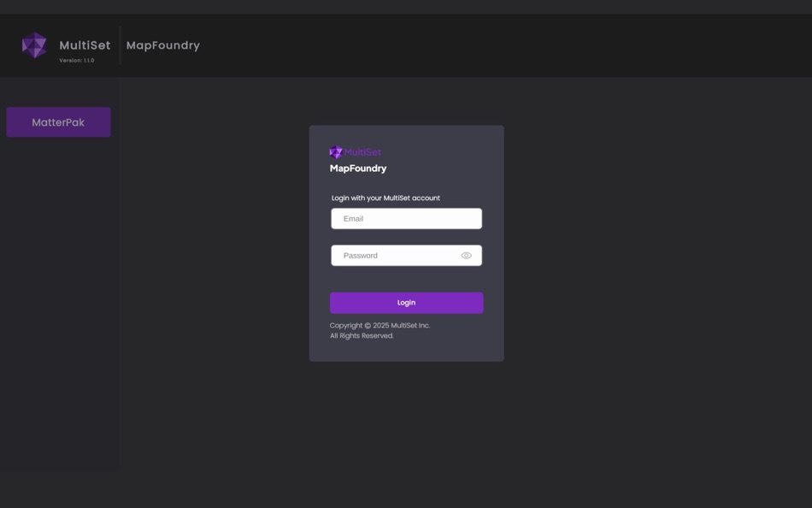Open MatterPak from the left panel

pos(58,121)
